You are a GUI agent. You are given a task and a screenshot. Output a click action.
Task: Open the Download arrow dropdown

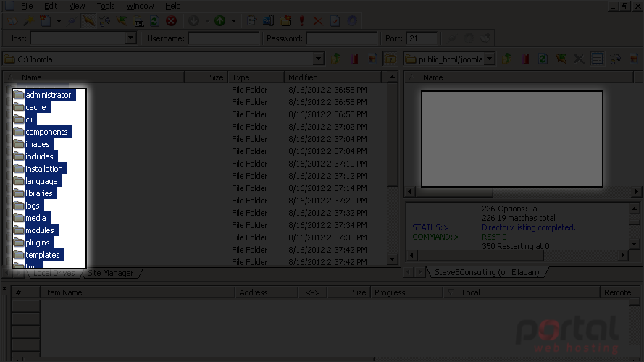pyautogui.click(x=207, y=21)
